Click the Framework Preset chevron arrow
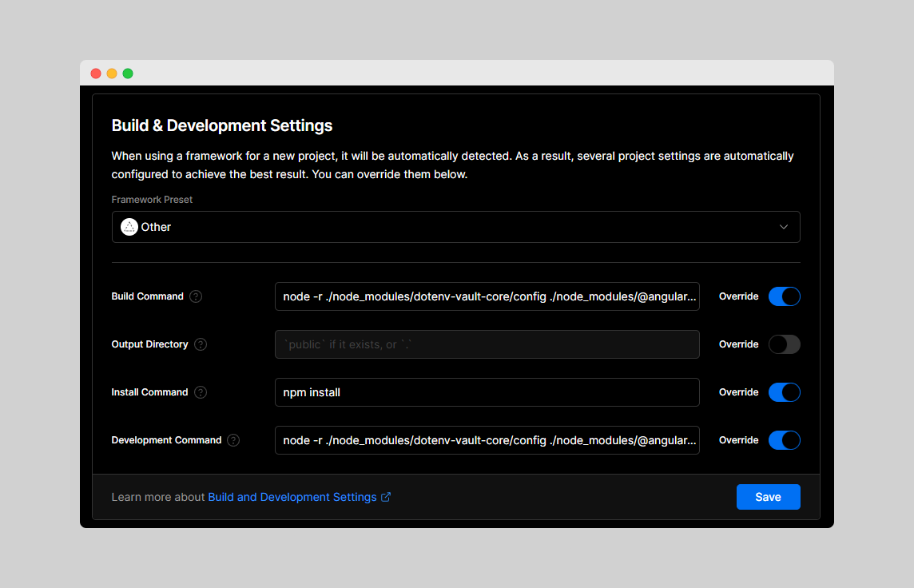 [x=784, y=227]
